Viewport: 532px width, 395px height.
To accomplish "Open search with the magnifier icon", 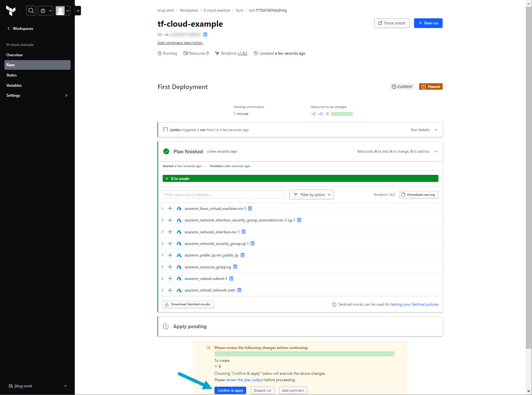I will 31,11.
